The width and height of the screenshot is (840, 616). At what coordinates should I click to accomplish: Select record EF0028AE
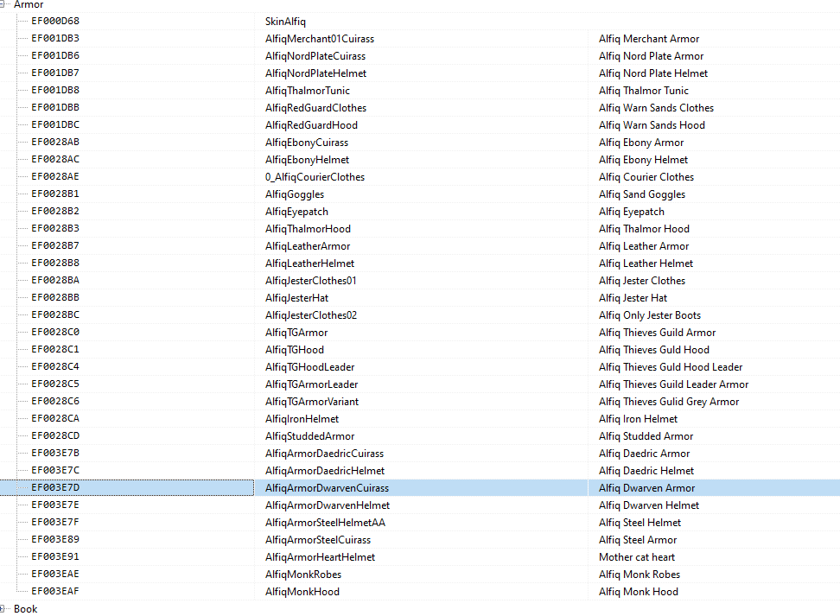(55, 176)
